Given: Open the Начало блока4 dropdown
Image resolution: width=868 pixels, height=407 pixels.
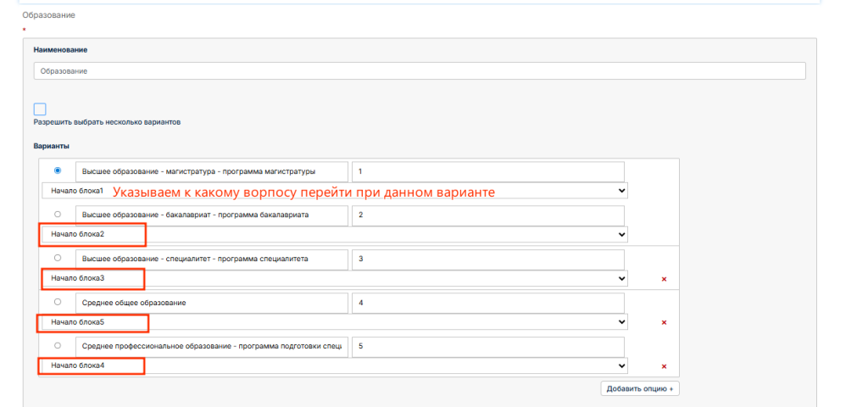Looking at the screenshot, I should point(335,365).
